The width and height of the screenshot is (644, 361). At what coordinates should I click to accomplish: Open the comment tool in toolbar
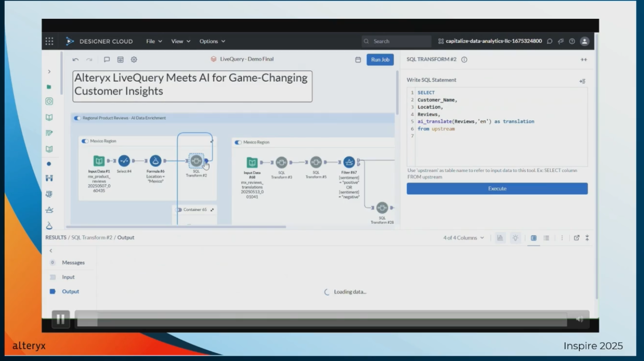(x=107, y=60)
